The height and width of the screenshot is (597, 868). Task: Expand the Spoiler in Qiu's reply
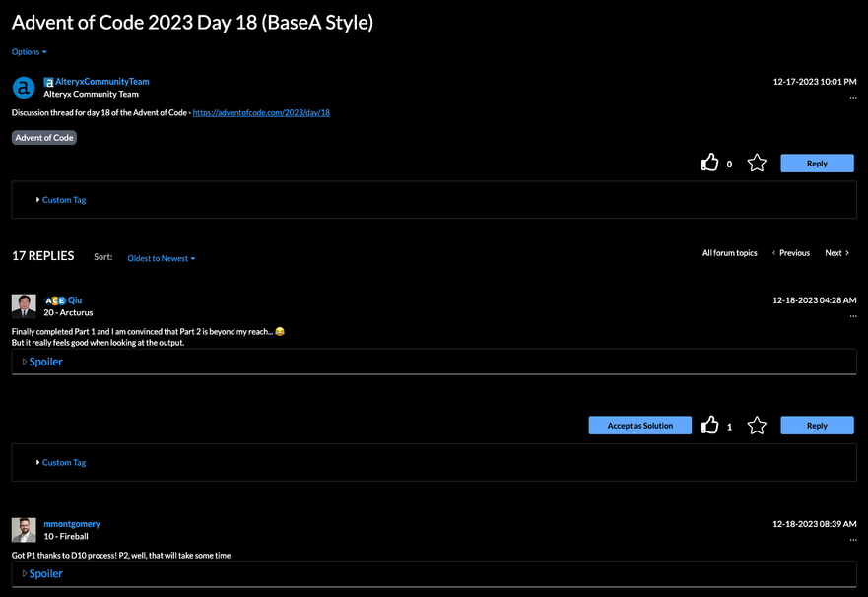pos(42,362)
